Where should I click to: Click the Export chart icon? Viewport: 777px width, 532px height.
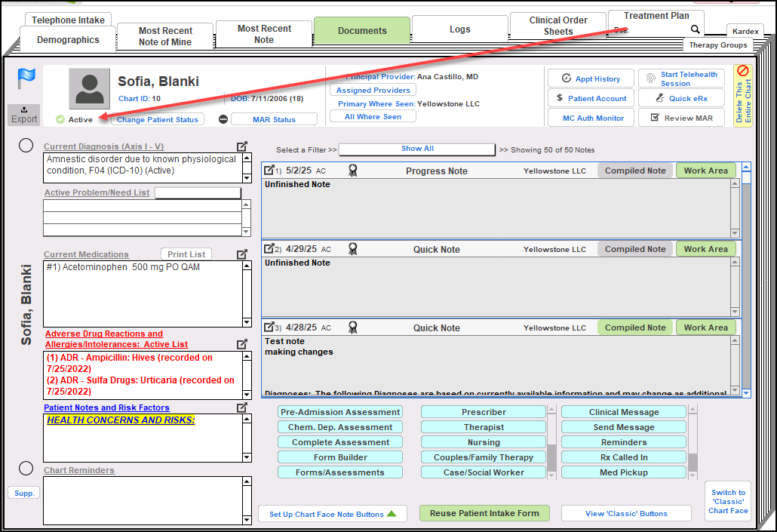pos(24,115)
